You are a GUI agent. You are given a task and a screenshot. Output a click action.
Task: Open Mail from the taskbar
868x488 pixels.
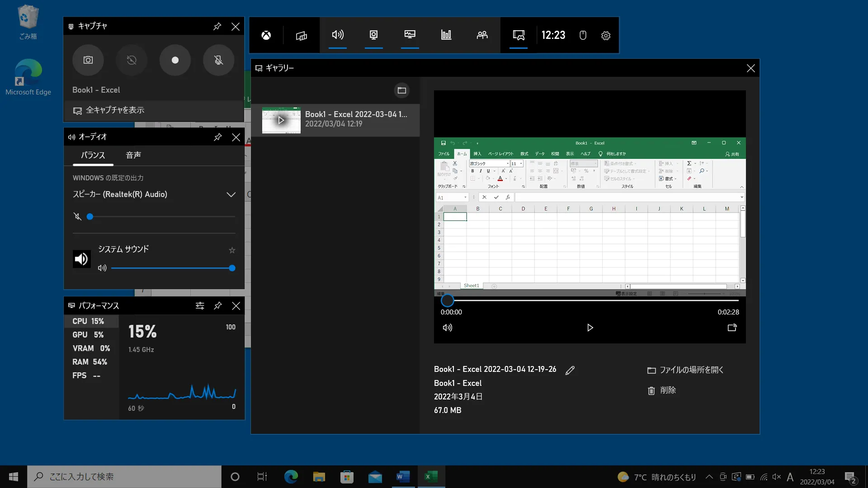[x=375, y=477]
